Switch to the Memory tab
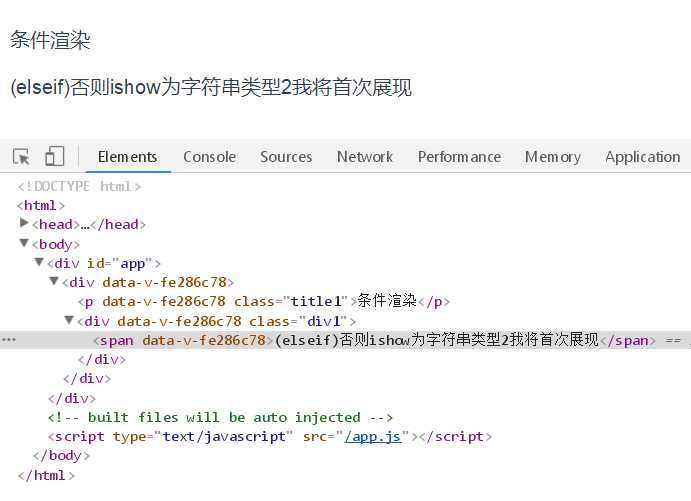The width and height of the screenshot is (691, 501). click(x=553, y=157)
